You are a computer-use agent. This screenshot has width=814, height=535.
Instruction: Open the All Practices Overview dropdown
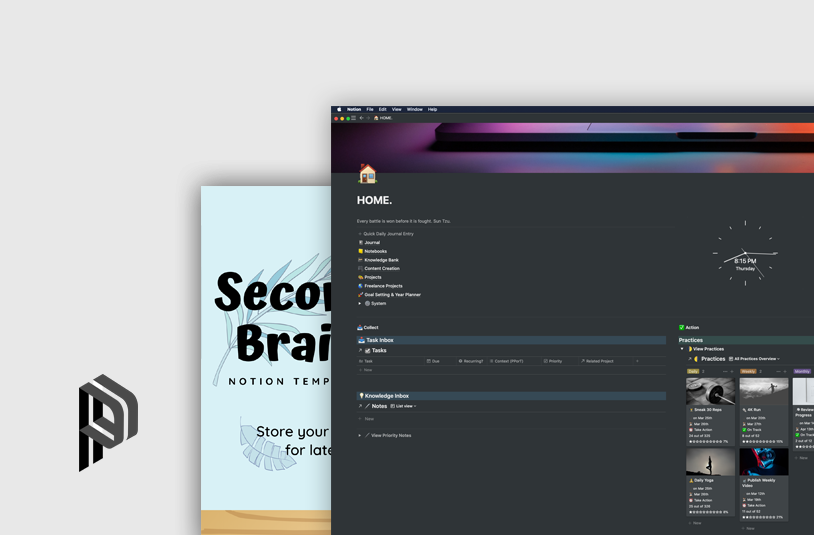pyautogui.click(x=756, y=359)
